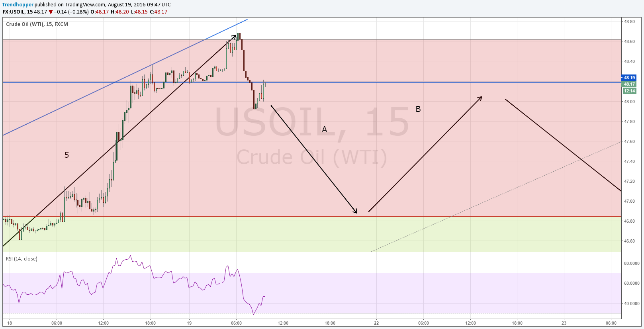Select the wave label A text

[325, 129]
